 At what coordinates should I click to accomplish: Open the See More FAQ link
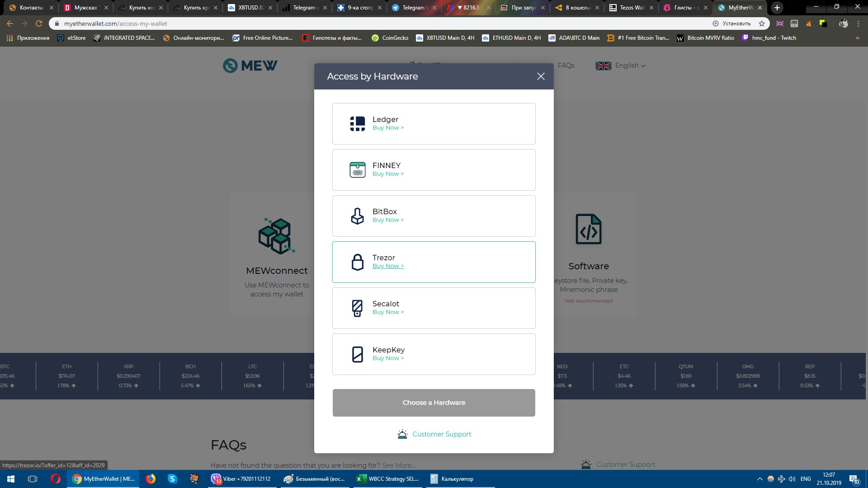tap(398, 465)
